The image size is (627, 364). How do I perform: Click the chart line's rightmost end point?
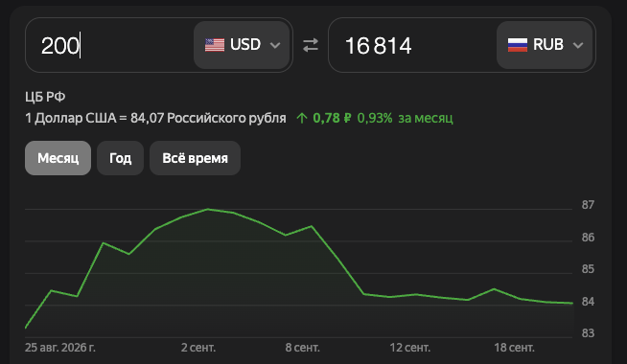[572, 304]
